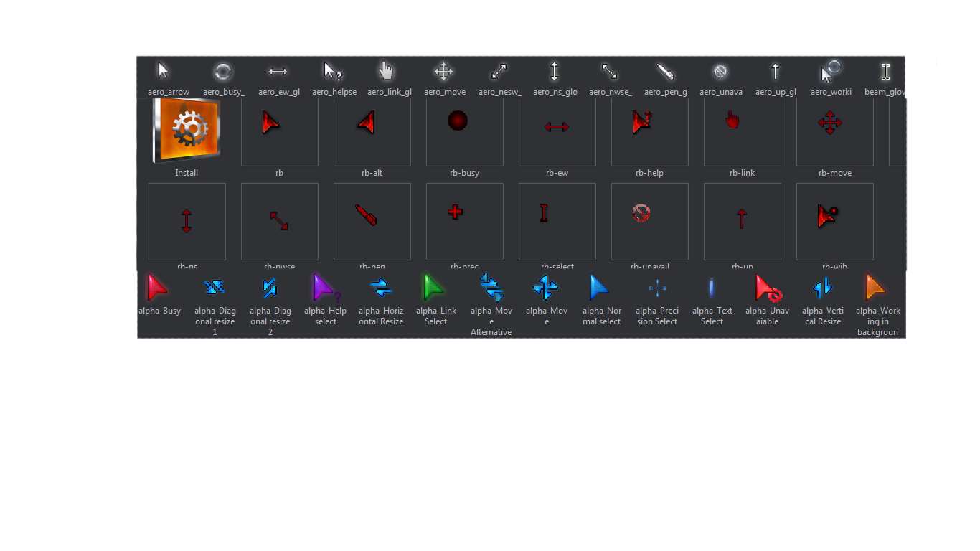Image resolution: width=980 pixels, height=551 pixels.
Task: Click the beam_glow text beam cursor
Action: (885, 71)
